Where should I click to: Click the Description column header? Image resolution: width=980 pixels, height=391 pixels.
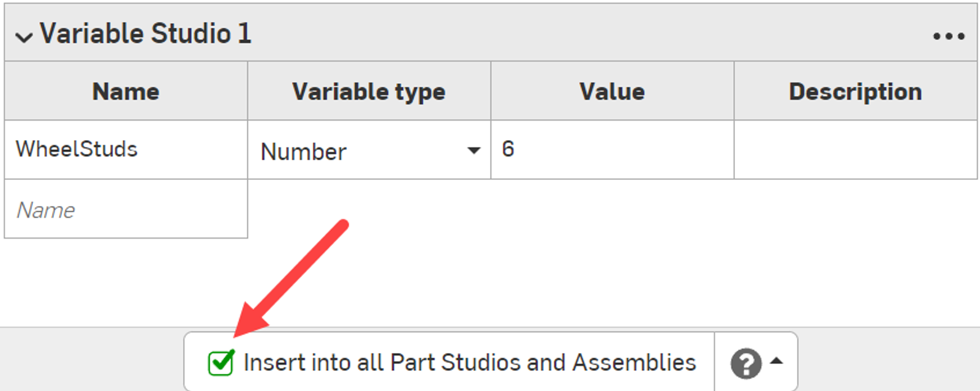pos(855,92)
